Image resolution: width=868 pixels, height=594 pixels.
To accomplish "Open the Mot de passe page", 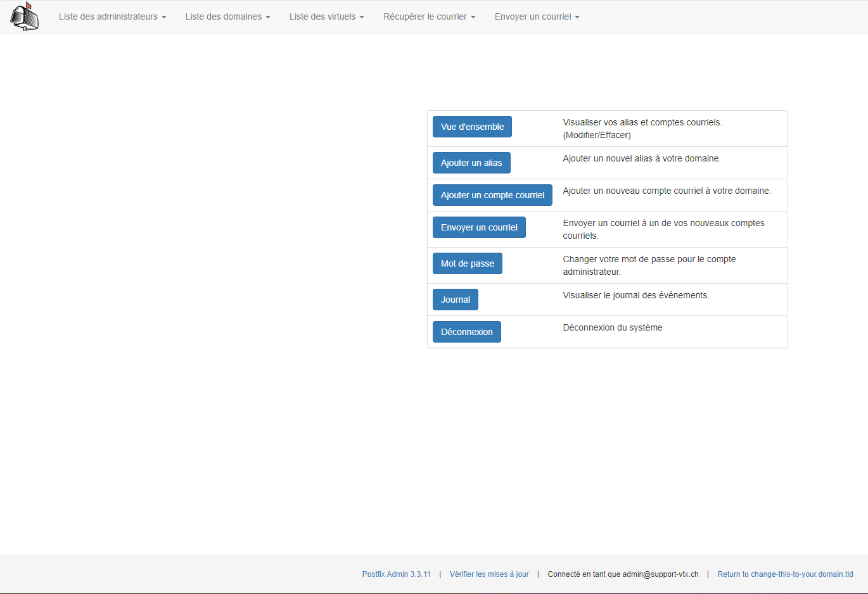I will (x=468, y=263).
